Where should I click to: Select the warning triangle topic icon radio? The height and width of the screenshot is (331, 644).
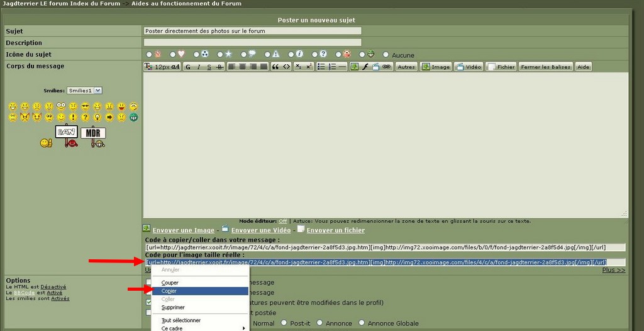267,54
